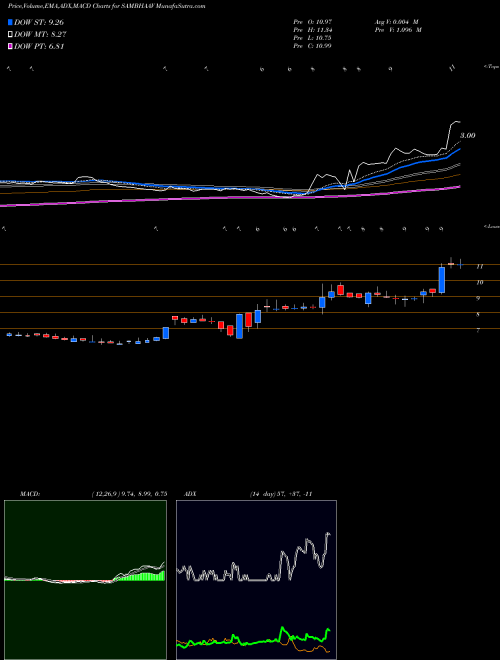
Task: Click the Lows marker label at right edge
Action: (492, 226)
